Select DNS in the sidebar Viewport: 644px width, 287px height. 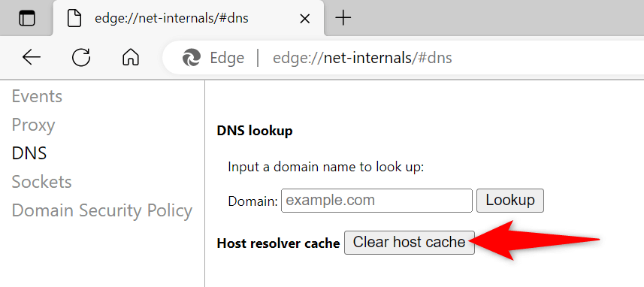tap(29, 153)
